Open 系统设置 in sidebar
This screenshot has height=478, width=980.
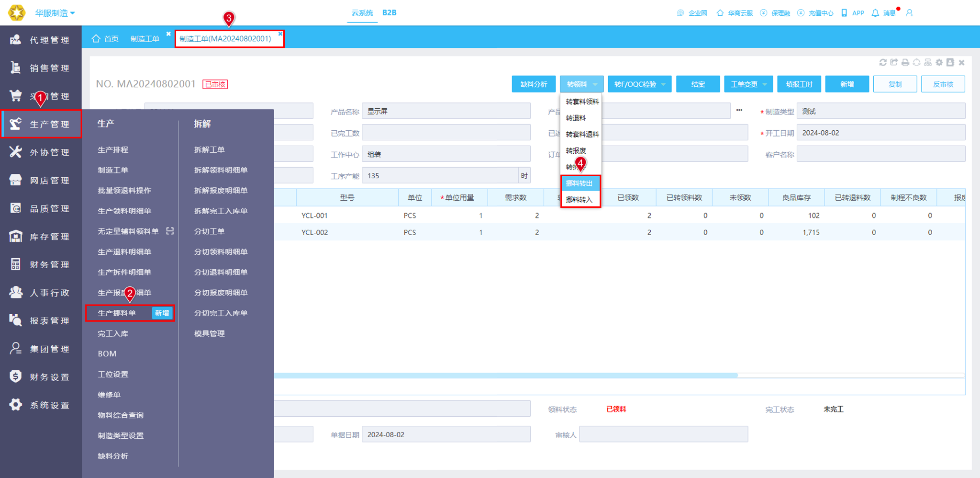pyautogui.click(x=41, y=405)
